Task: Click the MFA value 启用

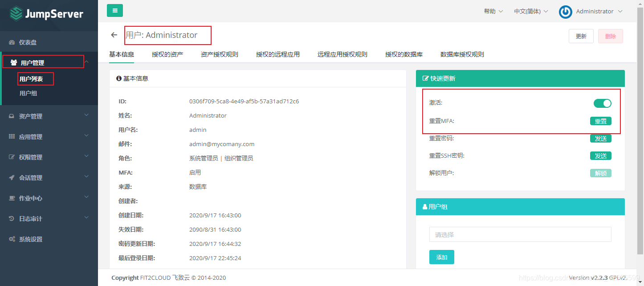Action: (x=195, y=173)
